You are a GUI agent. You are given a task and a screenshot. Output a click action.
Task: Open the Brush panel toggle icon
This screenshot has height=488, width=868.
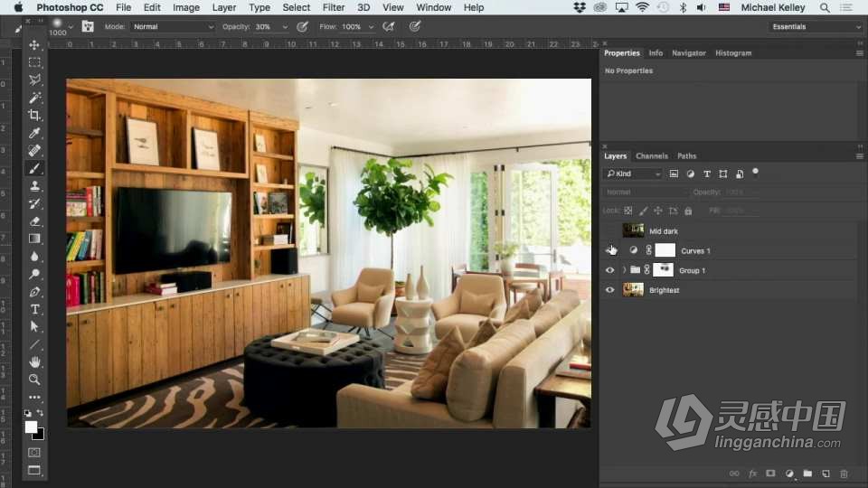click(x=88, y=26)
